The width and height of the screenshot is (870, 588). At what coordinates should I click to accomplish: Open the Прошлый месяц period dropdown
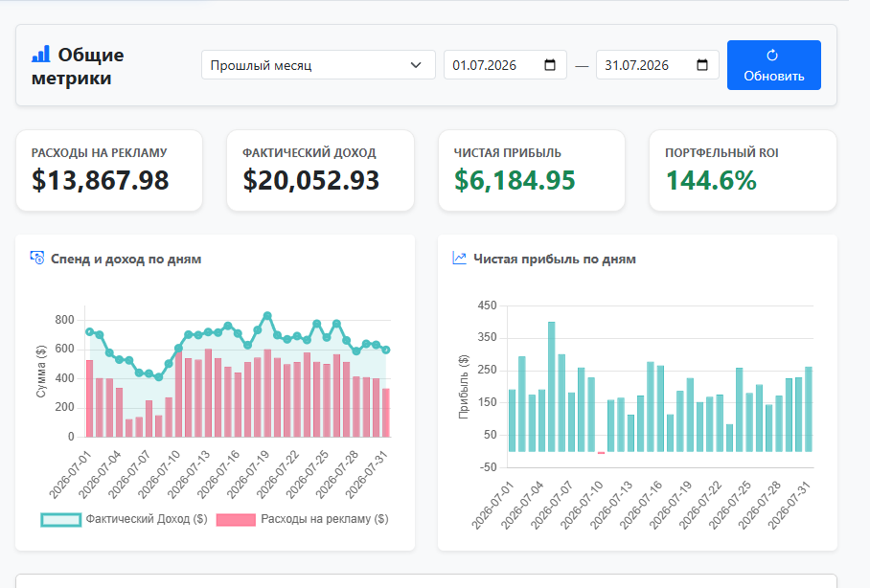click(x=318, y=65)
